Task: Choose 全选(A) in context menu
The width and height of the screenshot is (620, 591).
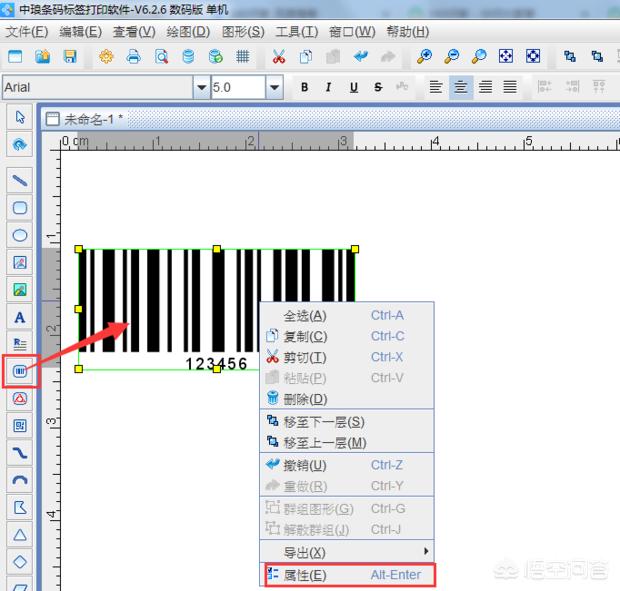Action: coord(347,316)
